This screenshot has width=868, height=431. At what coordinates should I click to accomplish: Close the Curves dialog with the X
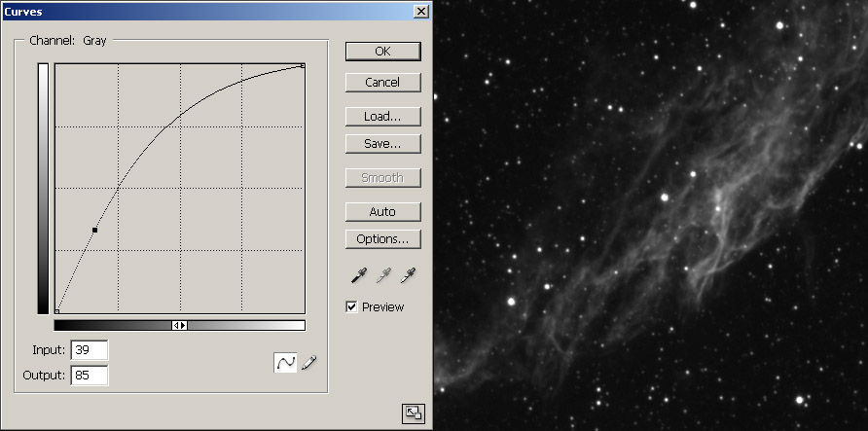(420, 11)
